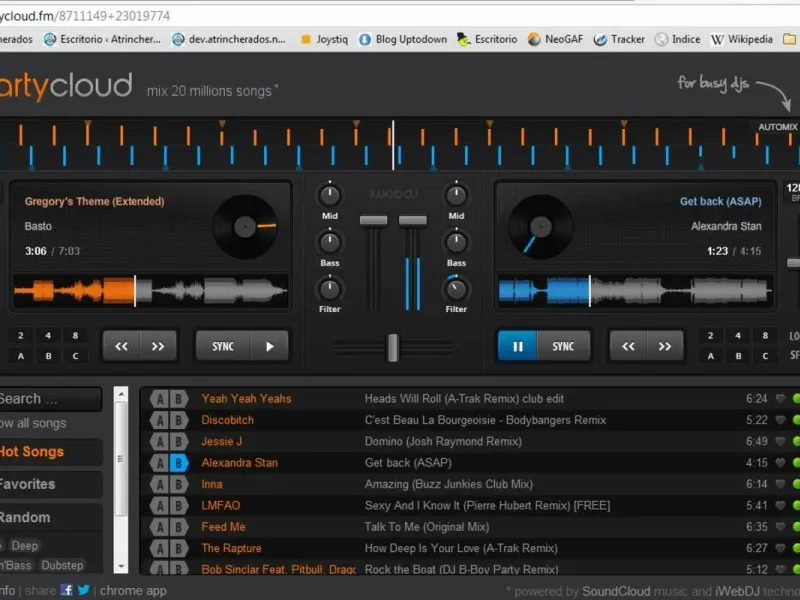
Task: Toggle cue point B on right deck
Action: [737, 356]
